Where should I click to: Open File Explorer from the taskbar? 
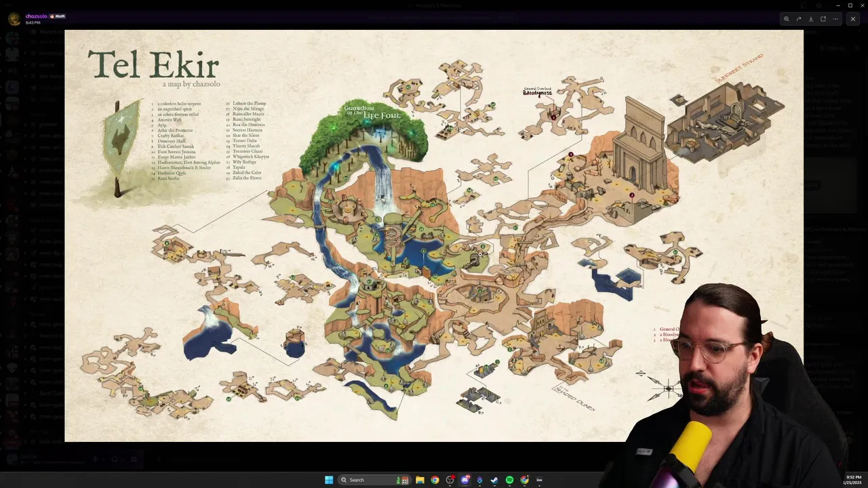420,480
